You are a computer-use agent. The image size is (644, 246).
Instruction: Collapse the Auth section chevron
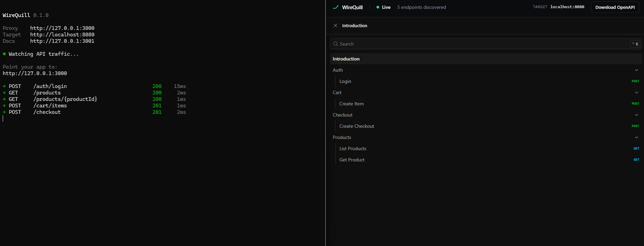[x=637, y=70]
